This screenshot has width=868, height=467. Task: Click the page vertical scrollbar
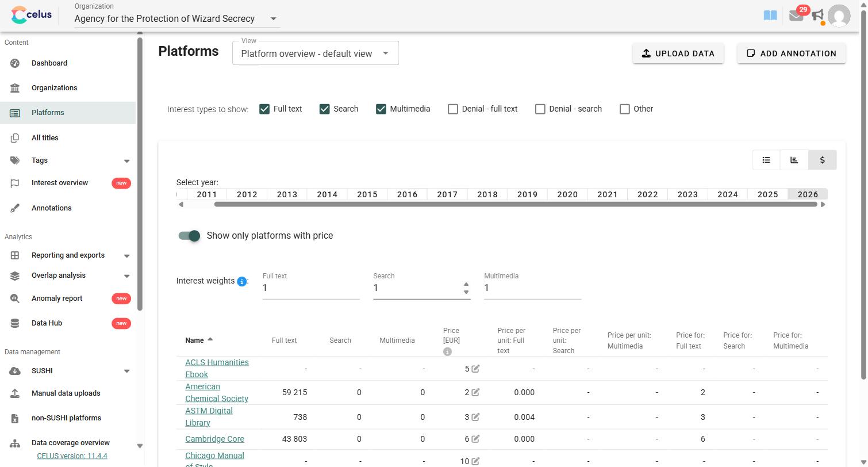(x=863, y=196)
